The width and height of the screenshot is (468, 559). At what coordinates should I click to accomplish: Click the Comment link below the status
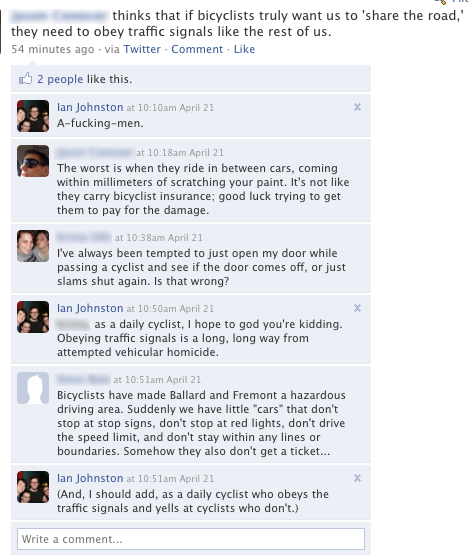coord(197,49)
